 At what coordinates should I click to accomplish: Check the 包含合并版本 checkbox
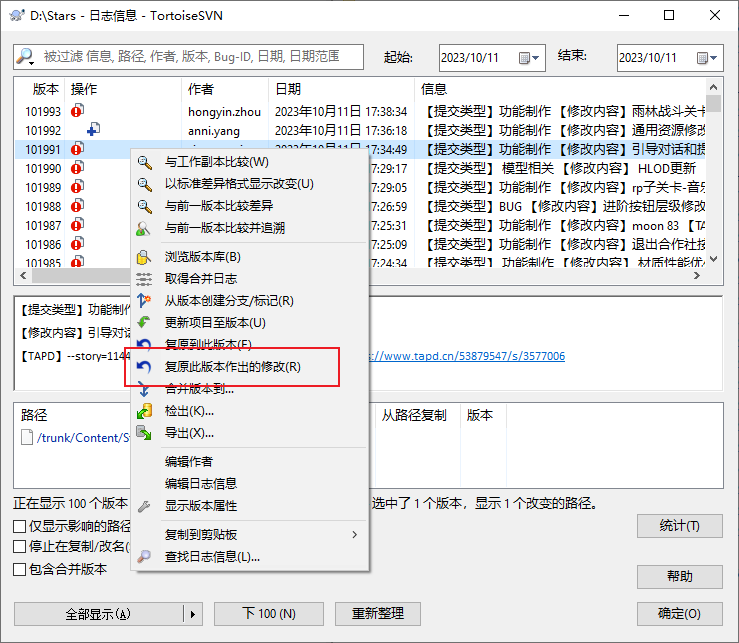20,569
